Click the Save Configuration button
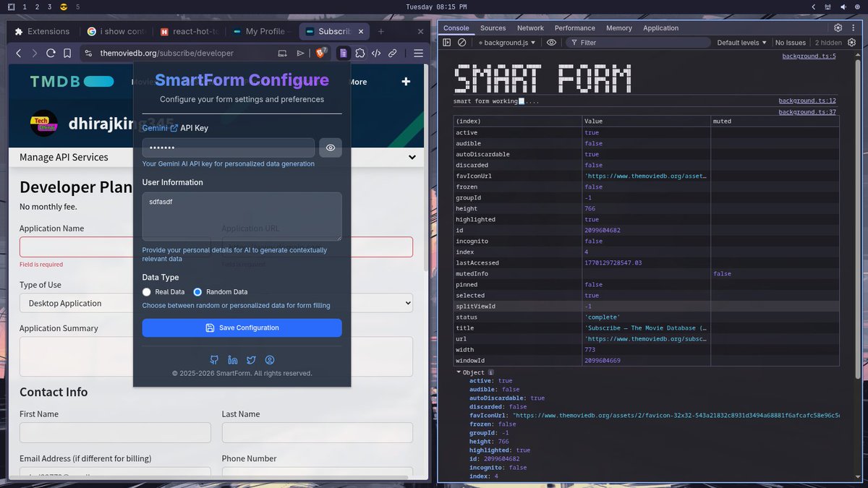Screen dimensions: 868x488 [242, 328]
